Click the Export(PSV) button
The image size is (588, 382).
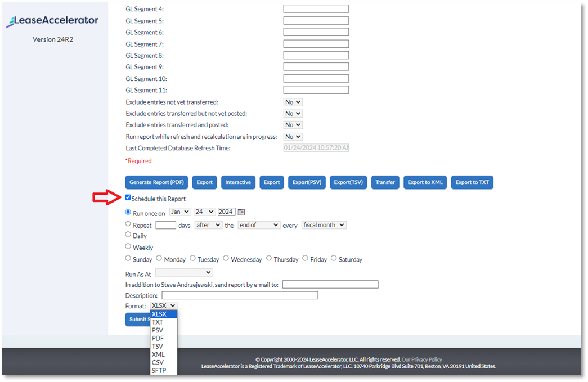pos(307,183)
